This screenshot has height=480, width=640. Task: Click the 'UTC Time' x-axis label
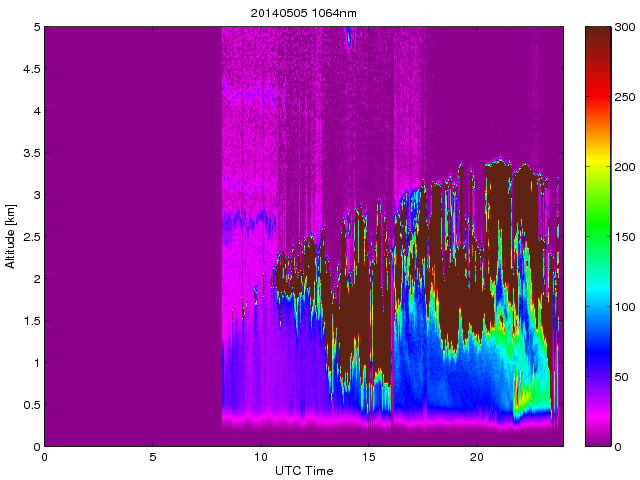pyautogui.click(x=304, y=471)
